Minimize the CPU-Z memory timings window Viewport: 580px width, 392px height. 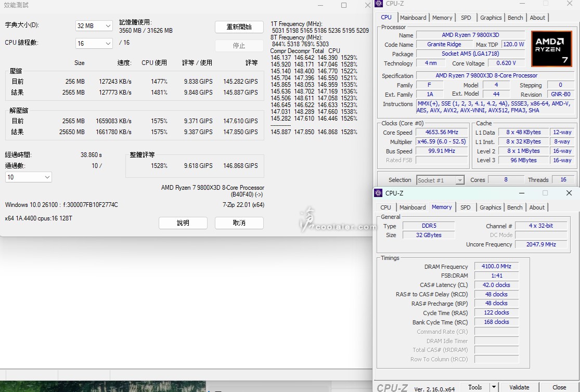522,193
